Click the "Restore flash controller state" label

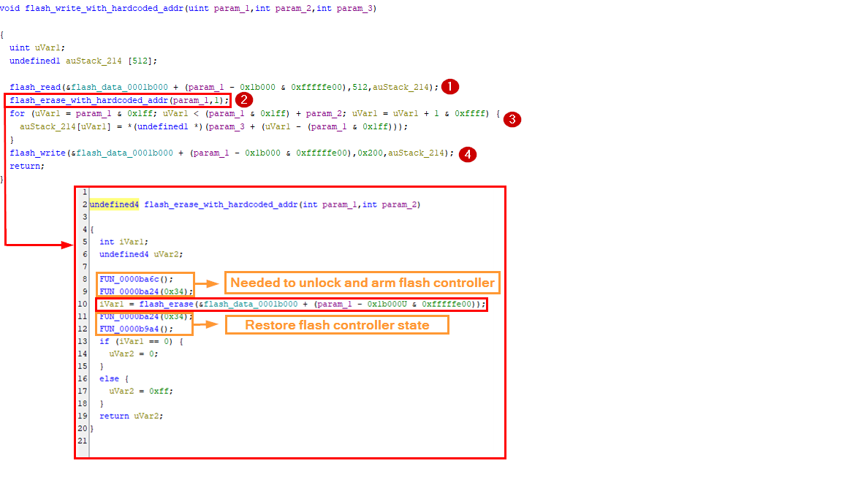click(x=337, y=325)
